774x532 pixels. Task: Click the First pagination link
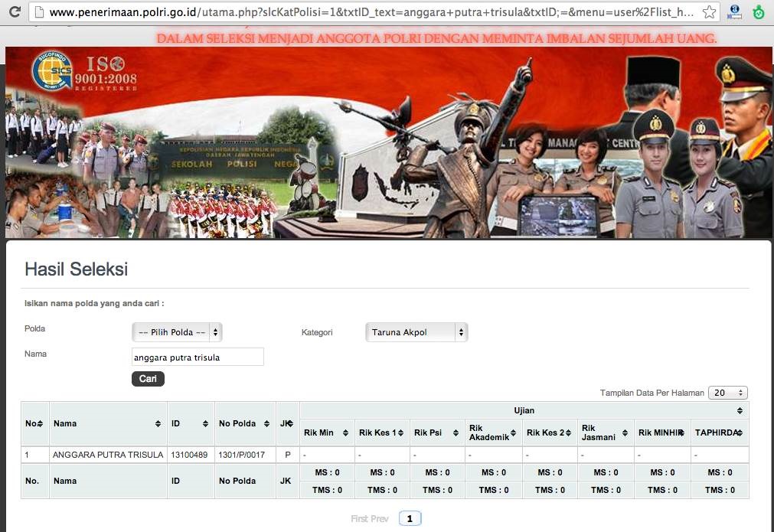click(x=360, y=519)
